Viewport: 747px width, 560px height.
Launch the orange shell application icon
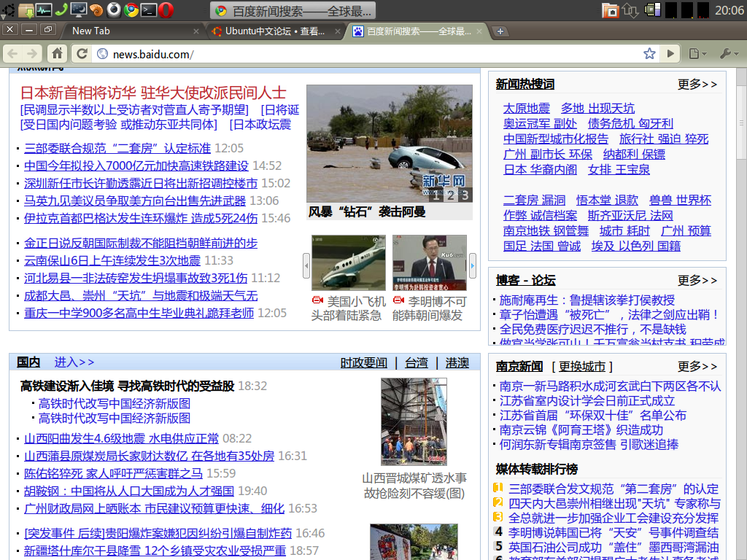(97, 10)
